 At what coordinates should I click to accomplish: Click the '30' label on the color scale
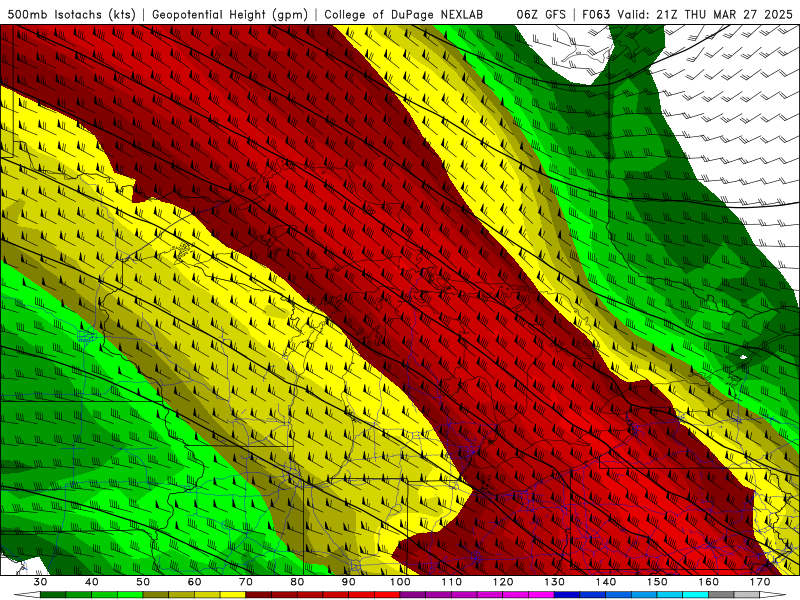[40, 582]
